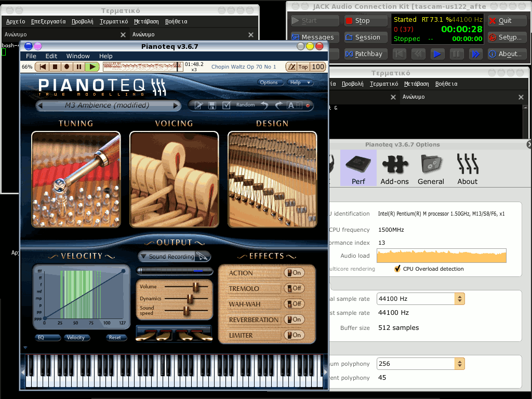Open About in the JACK window

tap(507, 54)
